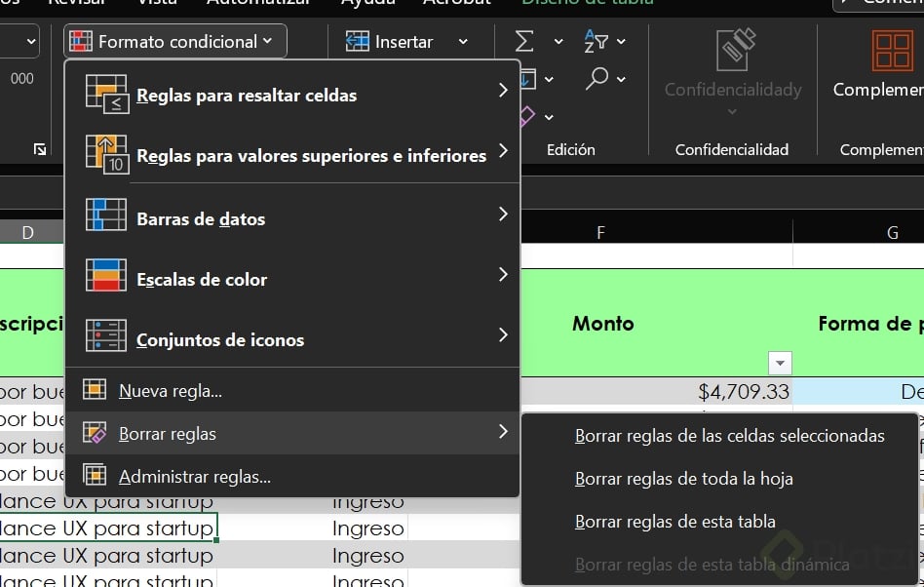Open the Conjuntos de iconos submenu

coord(292,337)
